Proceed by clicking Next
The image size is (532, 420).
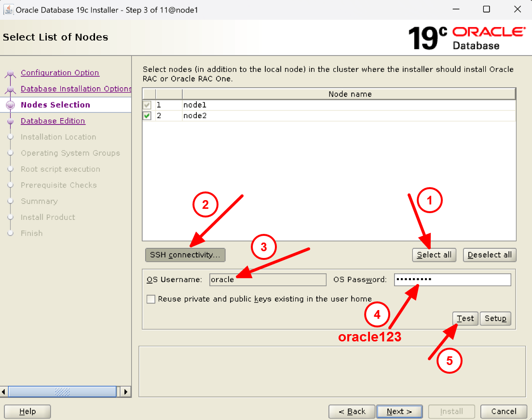point(399,411)
